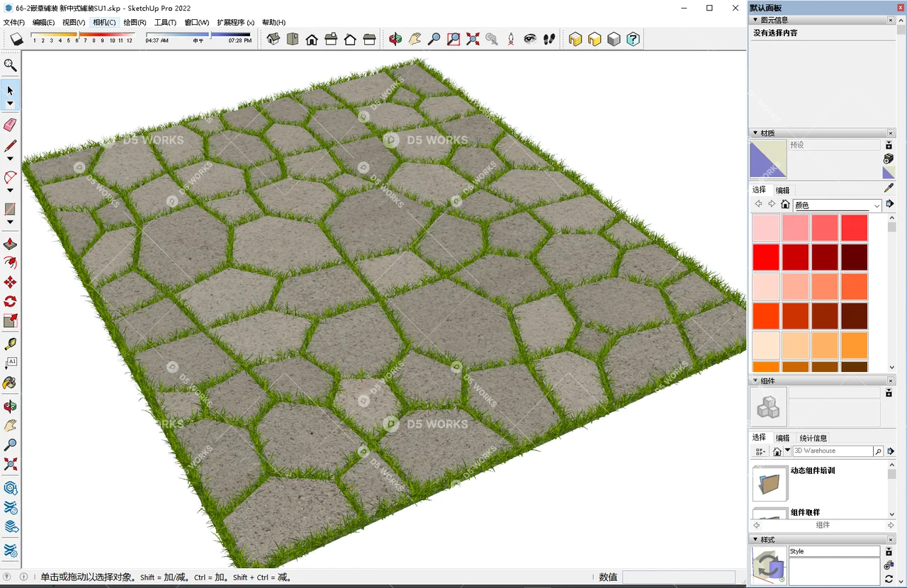Click the home icon in the materials browser
Image resolution: width=907 pixels, height=588 pixels.
pyautogui.click(x=785, y=204)
